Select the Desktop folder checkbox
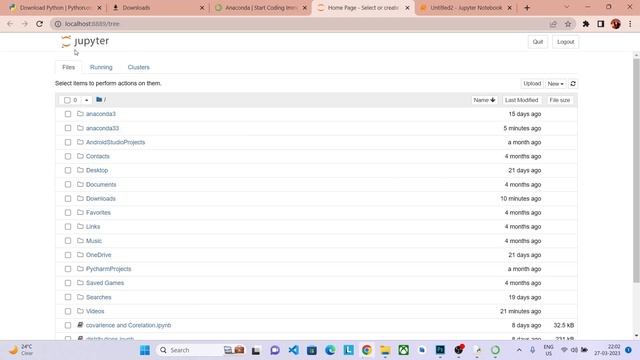640x360 pixels. click(68, 170)
